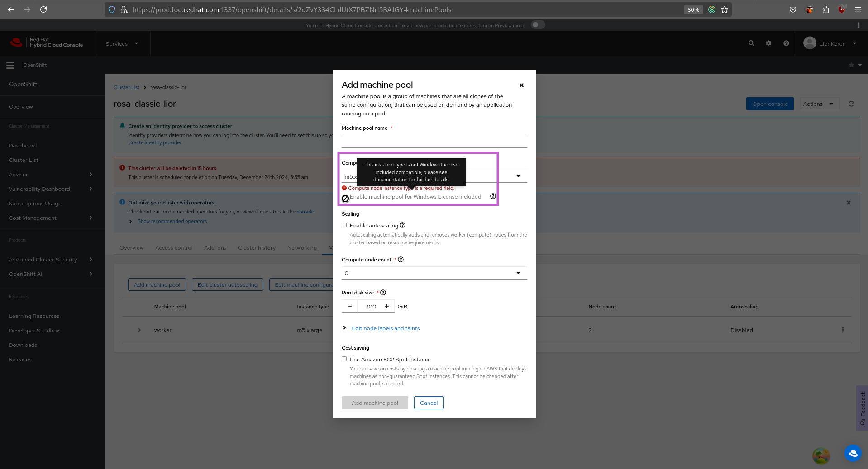Refresh the cluster details with the refresh icon

851,104
